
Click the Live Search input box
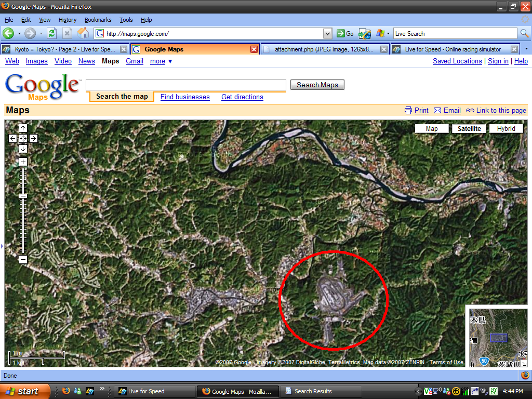tap(455, 34)
